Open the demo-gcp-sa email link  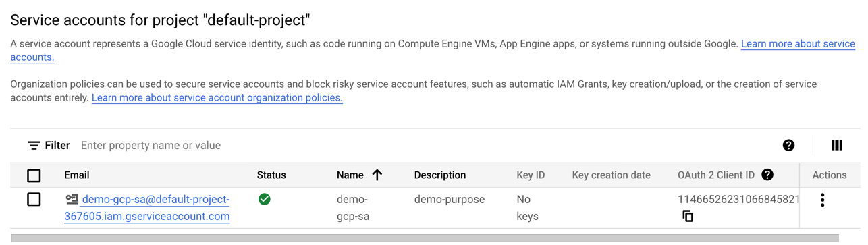coord(147,208)
